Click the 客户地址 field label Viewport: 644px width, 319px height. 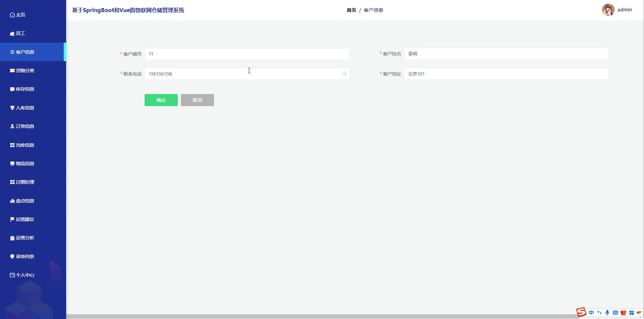pos(392,74)
